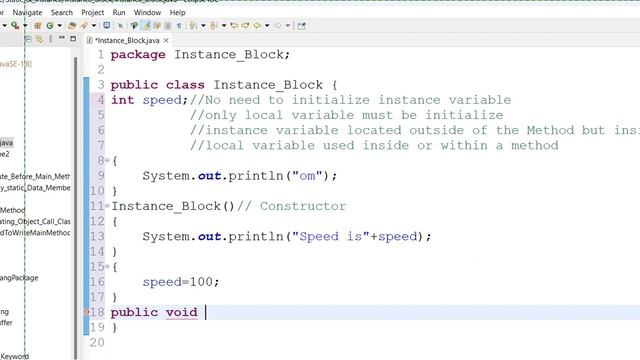Close the Instance_Block.java tab
The width and height of the screenshot is (640, 360).
point(166,40)
